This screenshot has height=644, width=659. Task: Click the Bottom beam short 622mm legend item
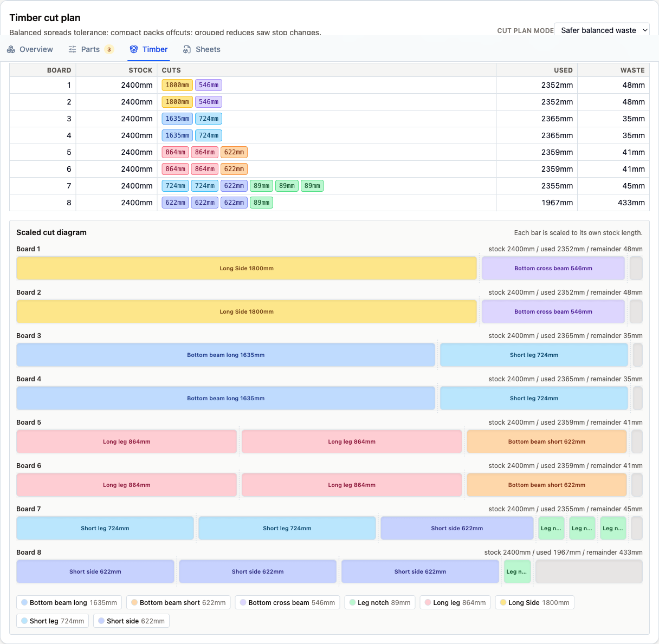point(178,602)
